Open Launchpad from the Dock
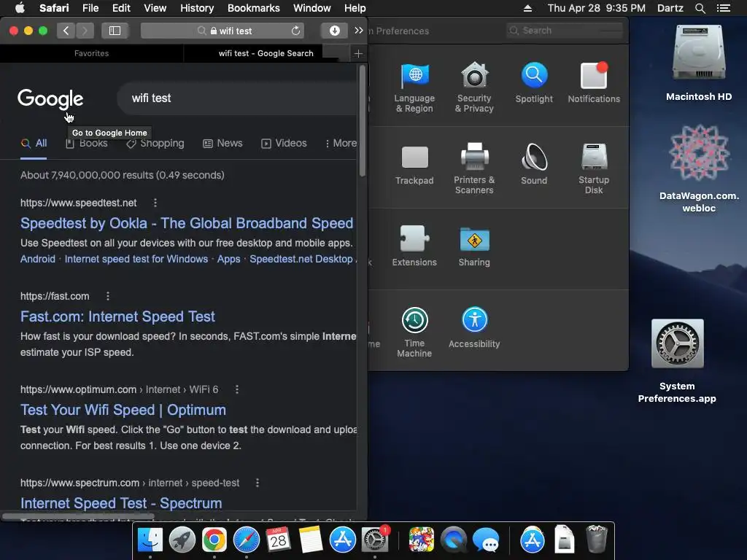Viewport: 747px width, 560px height. click(182, 540)
